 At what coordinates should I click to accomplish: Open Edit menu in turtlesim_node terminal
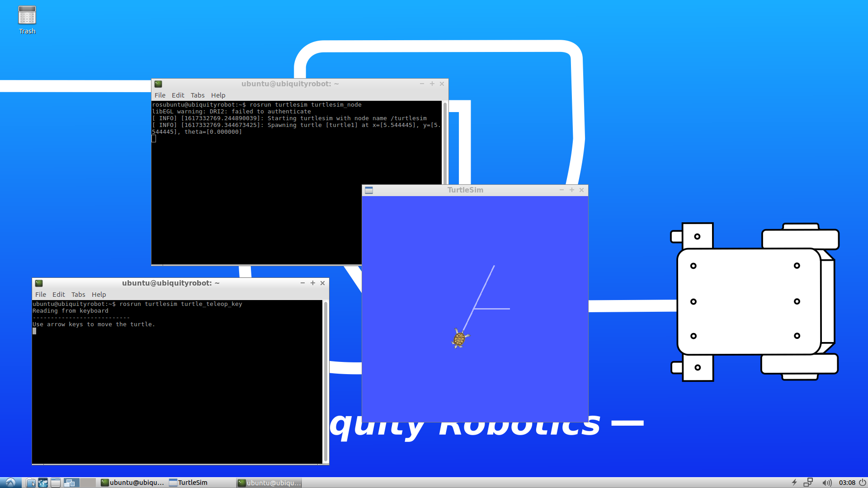coord(178,95)
